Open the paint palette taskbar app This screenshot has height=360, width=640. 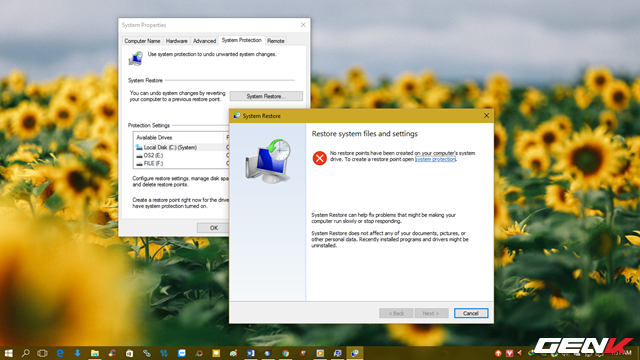(233, 353)
